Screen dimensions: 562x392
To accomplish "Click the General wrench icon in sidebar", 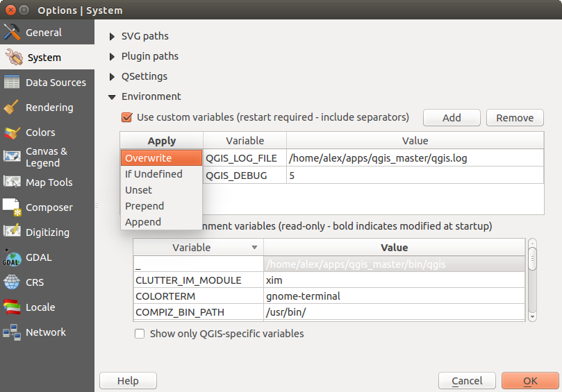I will [12, 33].
